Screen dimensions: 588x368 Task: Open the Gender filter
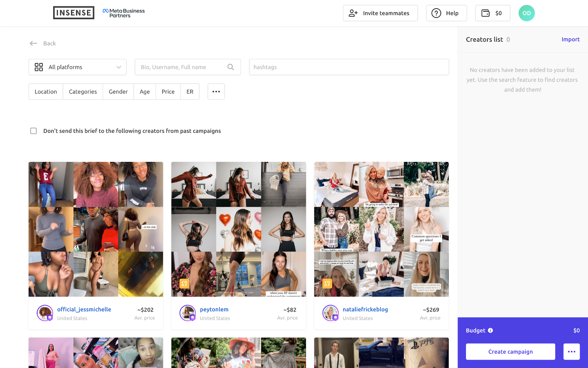118,92
